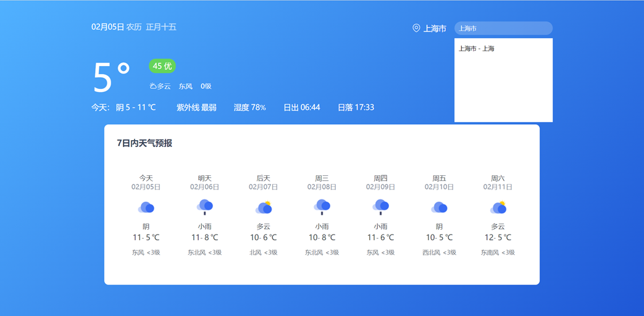
Task: Click the 02月05日 date at top left
Action: 107,27
